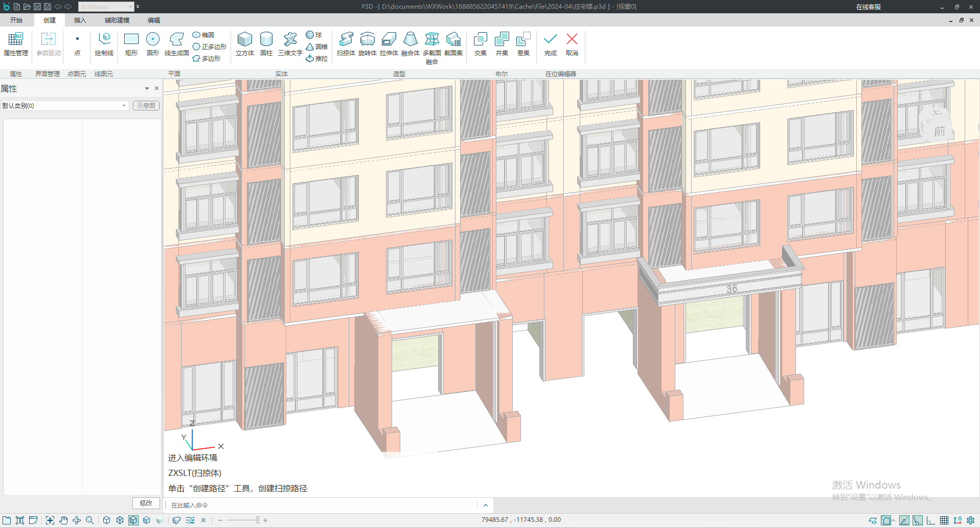Toggle the grid display in status bar
The image size is (980, 528).
click(x=944, y=520)
